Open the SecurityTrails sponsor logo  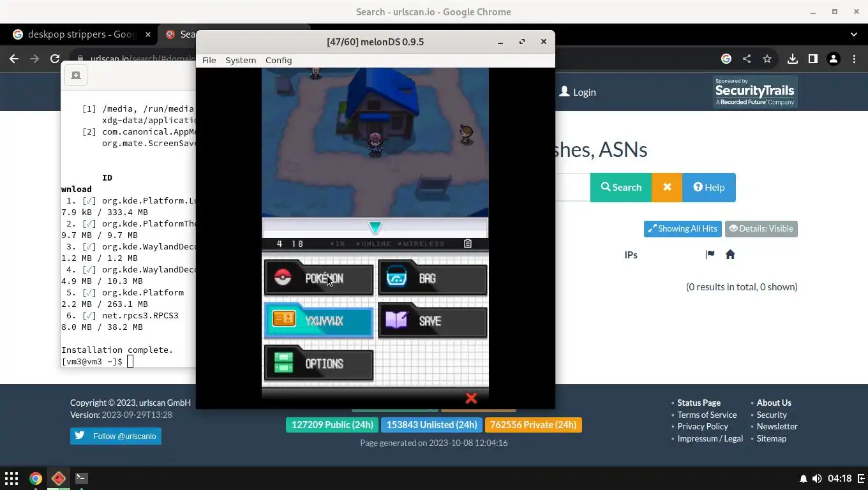coord(754,92)
